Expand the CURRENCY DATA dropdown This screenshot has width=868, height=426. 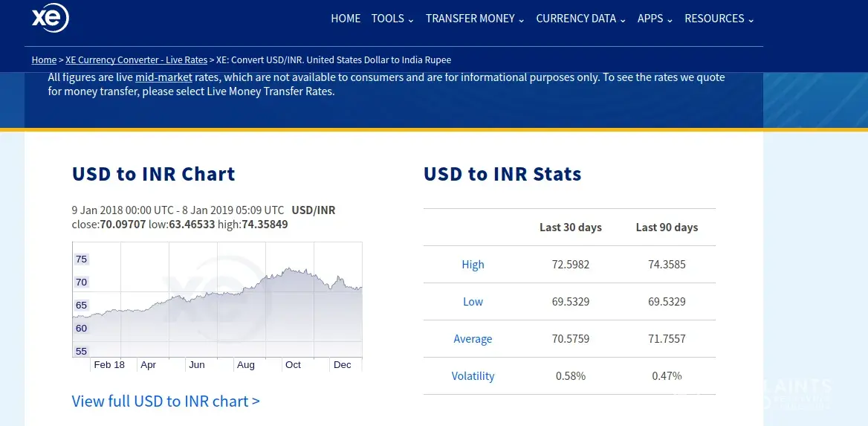click(580, 19)
